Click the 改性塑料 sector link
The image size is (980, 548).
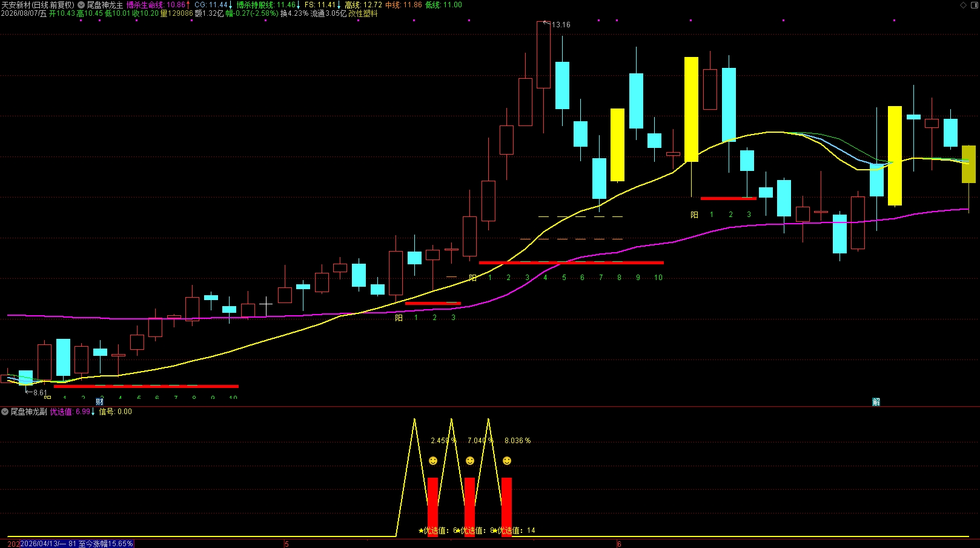tap(363, 13)
